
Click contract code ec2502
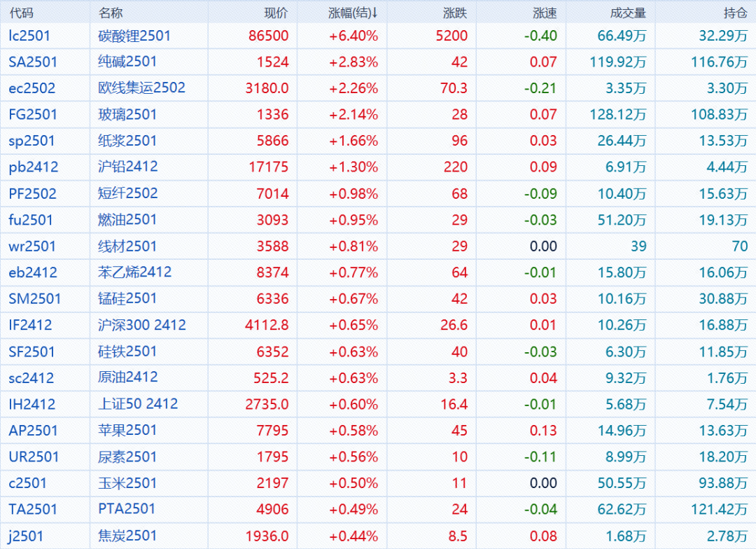click(x=31, y=88)
